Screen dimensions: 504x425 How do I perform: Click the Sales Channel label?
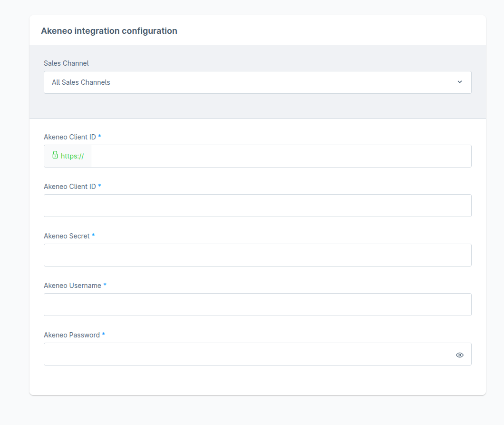tap(66, 63)
